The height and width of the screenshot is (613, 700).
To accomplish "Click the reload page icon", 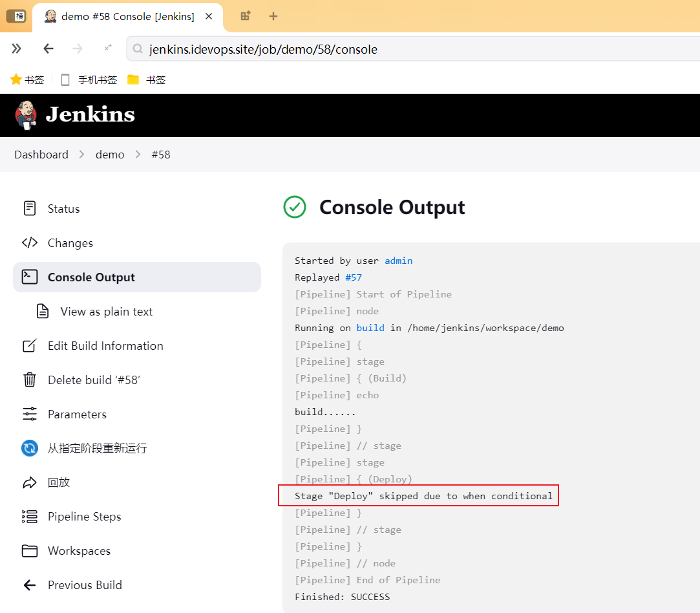I will click(107, 48).
